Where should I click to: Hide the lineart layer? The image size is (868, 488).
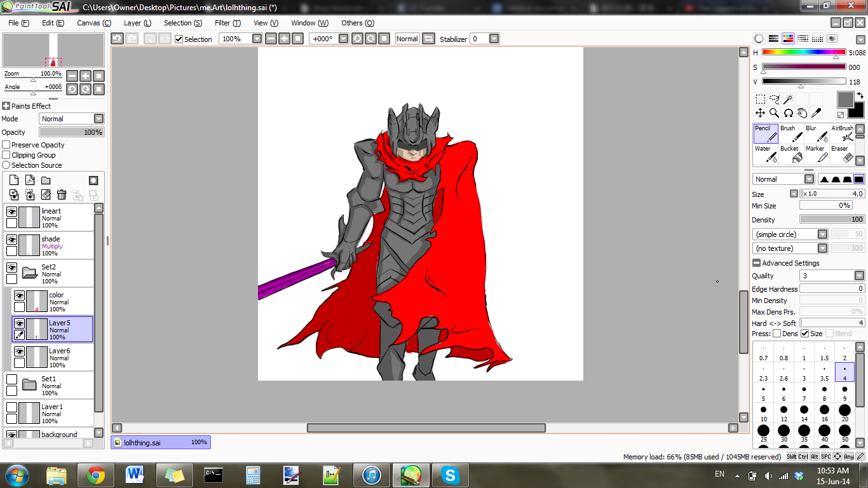coord(11,212)
